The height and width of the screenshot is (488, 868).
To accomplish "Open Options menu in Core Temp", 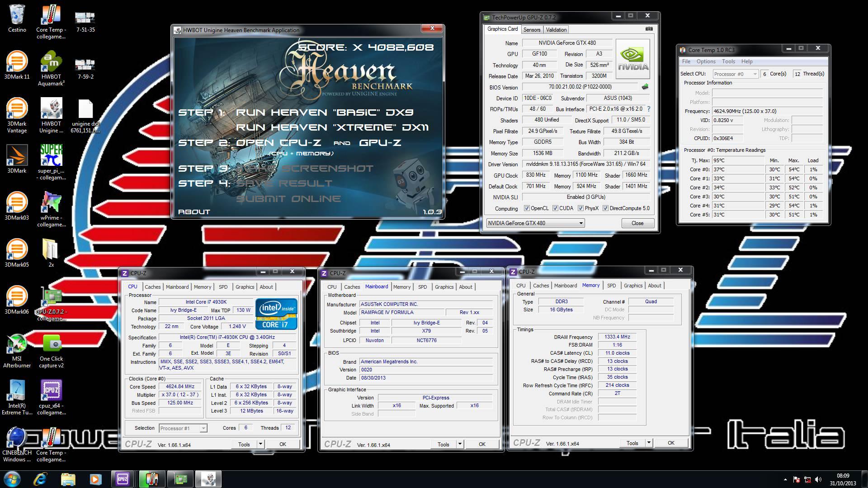I will pyautogui.click(x=706, y=61).
